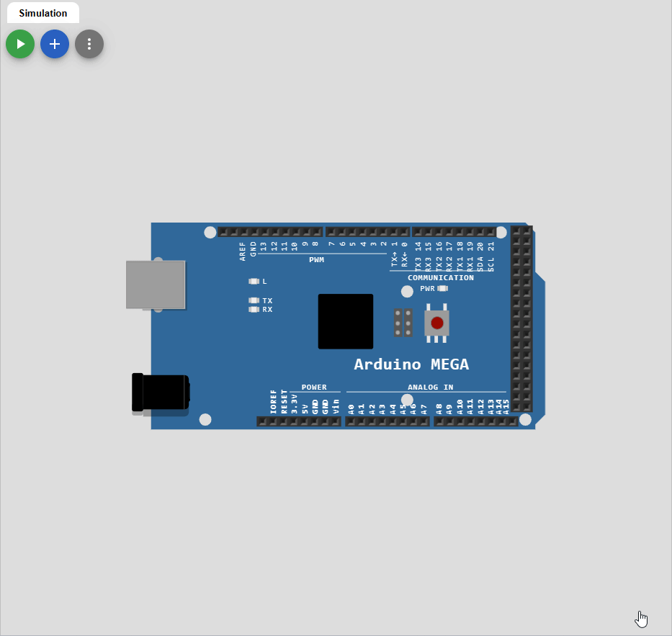Click the 'PWM' label text
This screenshot has height=636, width=672.
[x=317, y=260]
